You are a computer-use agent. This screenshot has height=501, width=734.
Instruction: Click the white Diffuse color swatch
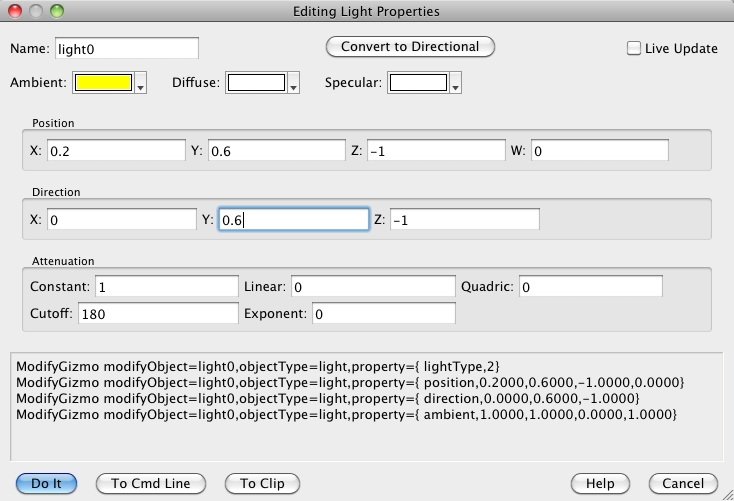256,84
